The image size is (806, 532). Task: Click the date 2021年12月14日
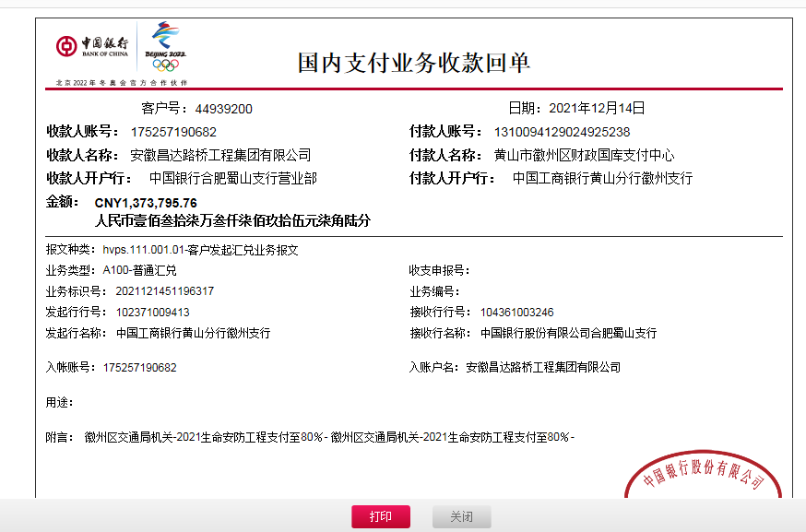[x=597, y=108]
